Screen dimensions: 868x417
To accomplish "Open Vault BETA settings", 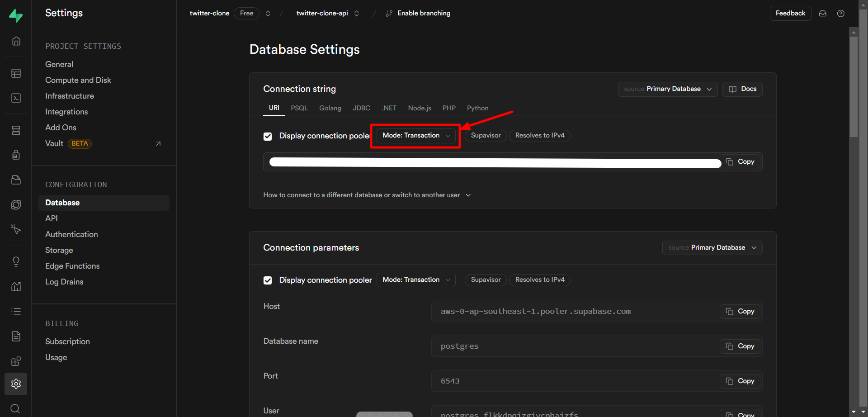I will [x=68, y=143].
